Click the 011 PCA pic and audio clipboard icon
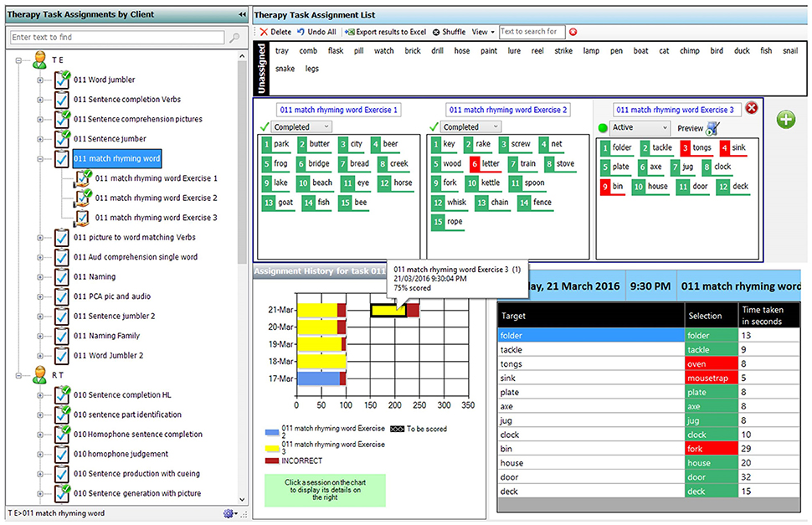The height and width of the screenshot is (525, 812). coord(62,296)
